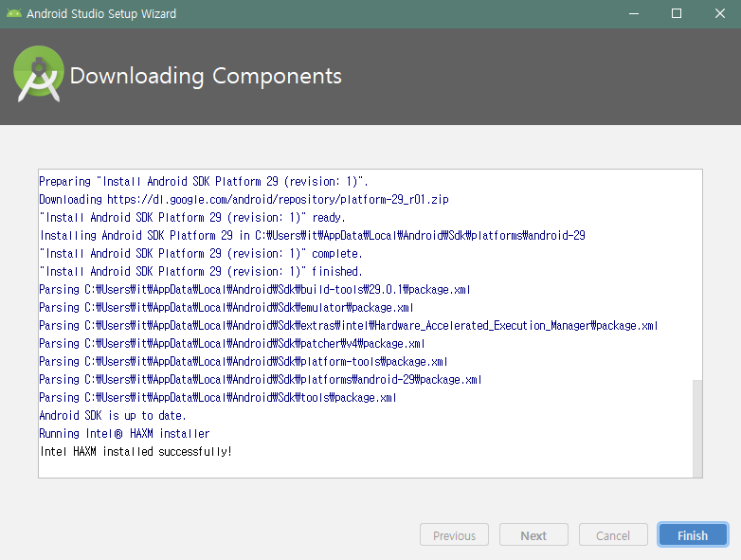Click the line ending with 'complete.'

pos(201,253)
